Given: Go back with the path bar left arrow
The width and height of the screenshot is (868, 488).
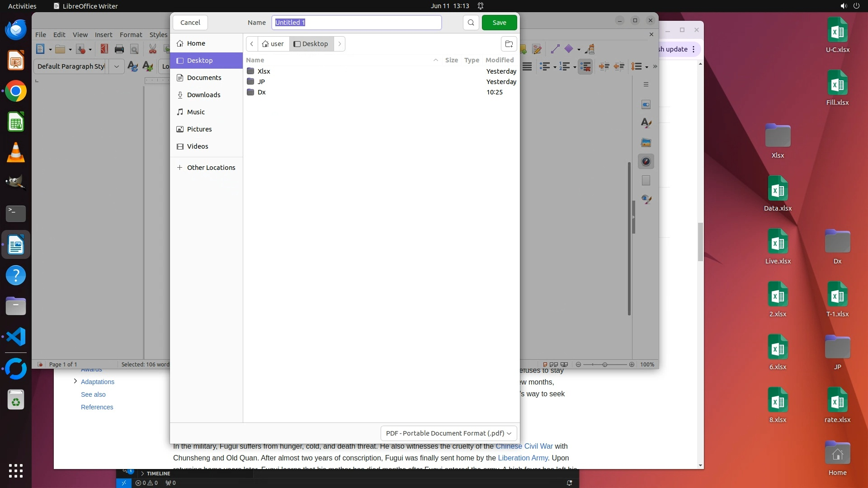Looking at the screenshot, I should (252, 44).
